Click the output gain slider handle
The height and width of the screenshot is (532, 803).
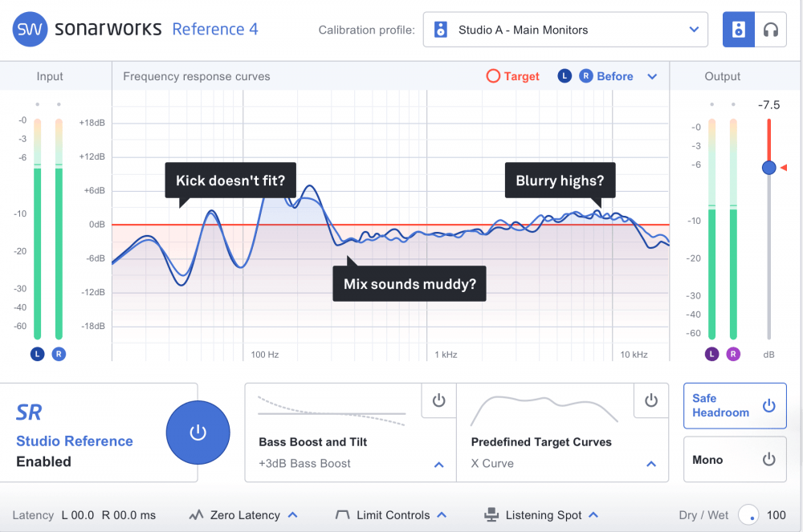768,167
